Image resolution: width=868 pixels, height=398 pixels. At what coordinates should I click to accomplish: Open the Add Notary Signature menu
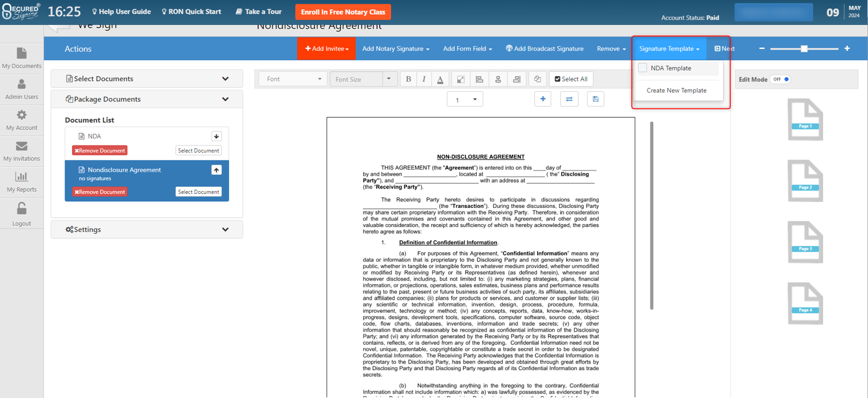tap(395, 49)
